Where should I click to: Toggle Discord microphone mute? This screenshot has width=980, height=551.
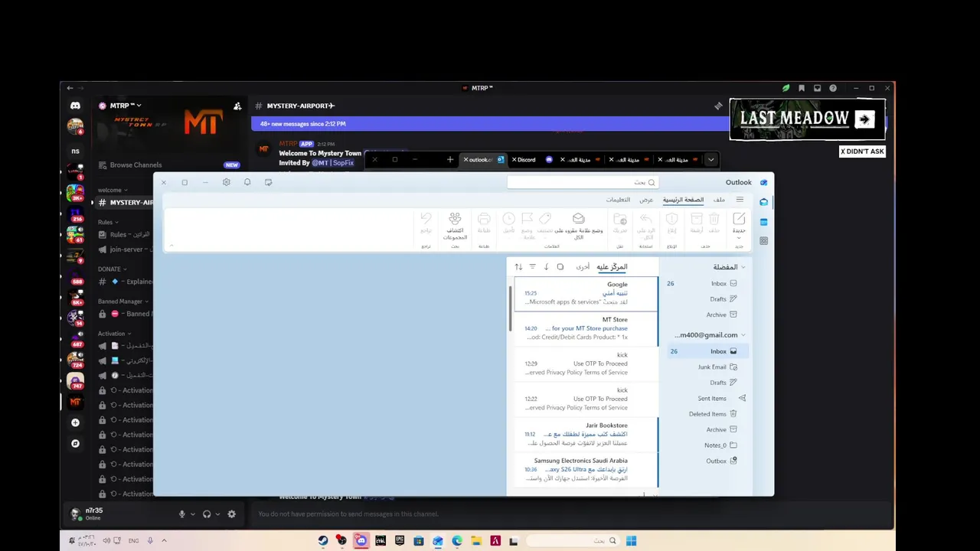182,514
